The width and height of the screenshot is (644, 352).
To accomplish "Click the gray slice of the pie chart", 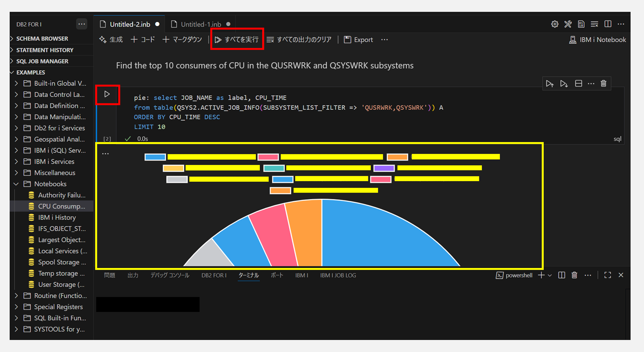I will [x=210, y=255].
